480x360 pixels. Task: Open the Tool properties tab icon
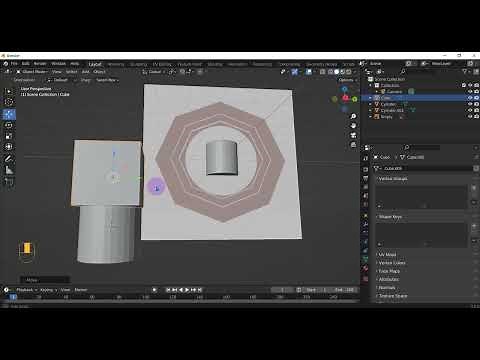366,158
